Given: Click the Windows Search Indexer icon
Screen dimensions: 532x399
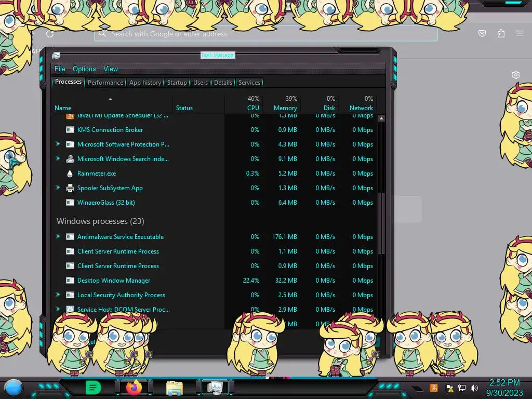Looking at the screenshot, I should click(70, 159).
